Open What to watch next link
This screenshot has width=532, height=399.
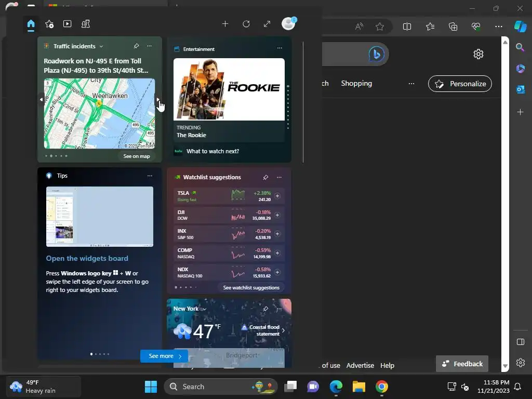click(x=212, y=151)
